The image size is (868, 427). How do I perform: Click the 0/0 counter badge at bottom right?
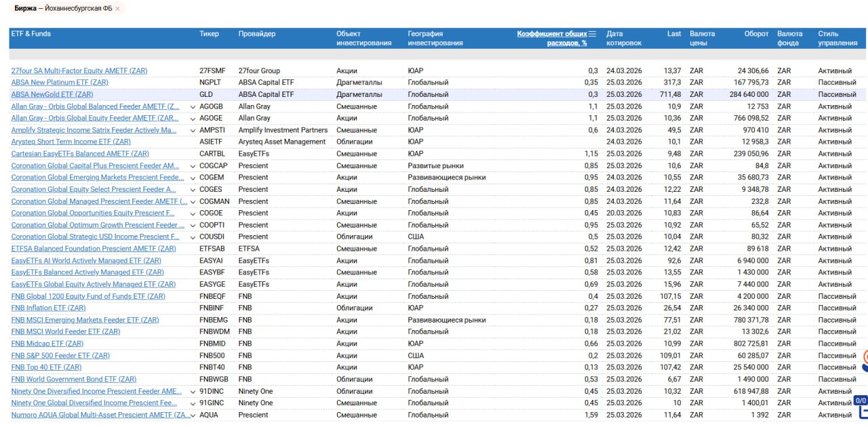coord(861,401)
